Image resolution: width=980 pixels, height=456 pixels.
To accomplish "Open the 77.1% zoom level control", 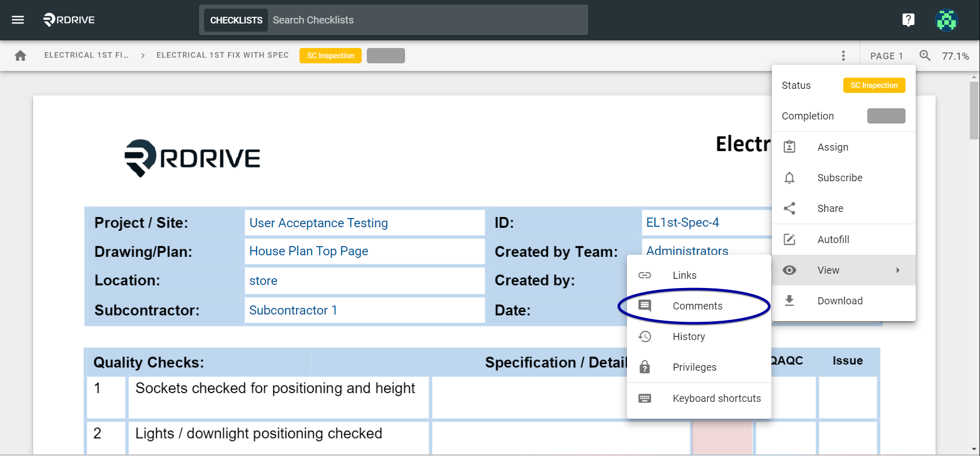I will coord(955,56).
